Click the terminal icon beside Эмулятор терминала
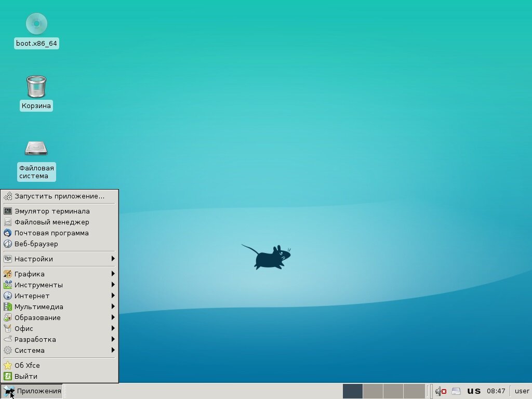 pos(7,211)
